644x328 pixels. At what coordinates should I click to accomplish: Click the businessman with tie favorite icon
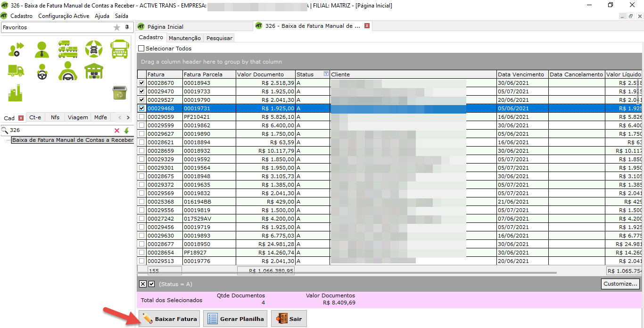42,49
